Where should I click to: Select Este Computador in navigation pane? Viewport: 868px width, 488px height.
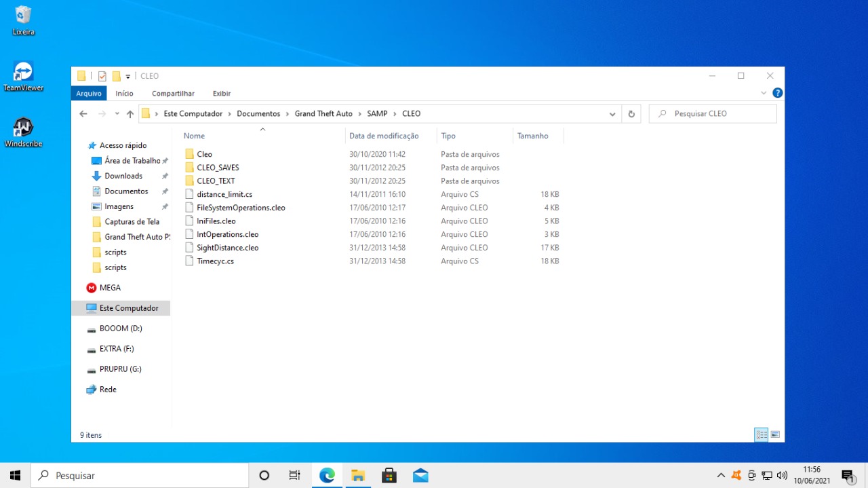tap(121, 308)
